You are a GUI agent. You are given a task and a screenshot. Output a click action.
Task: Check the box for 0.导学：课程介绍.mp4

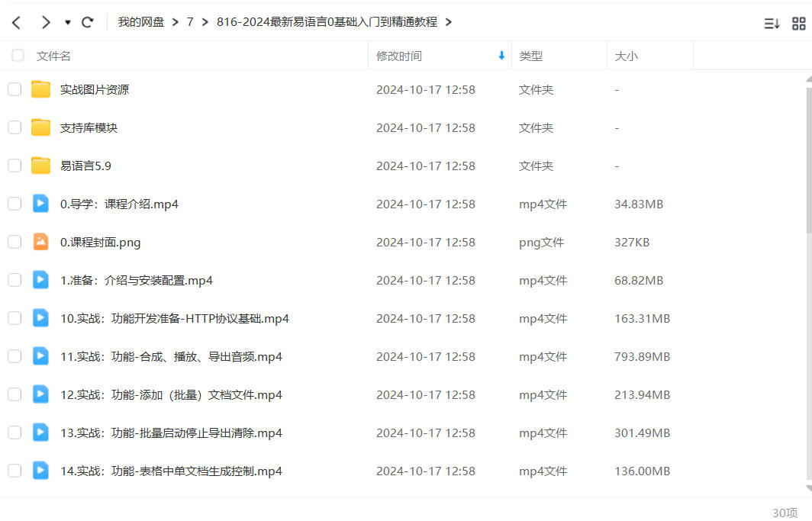point(14,204)
